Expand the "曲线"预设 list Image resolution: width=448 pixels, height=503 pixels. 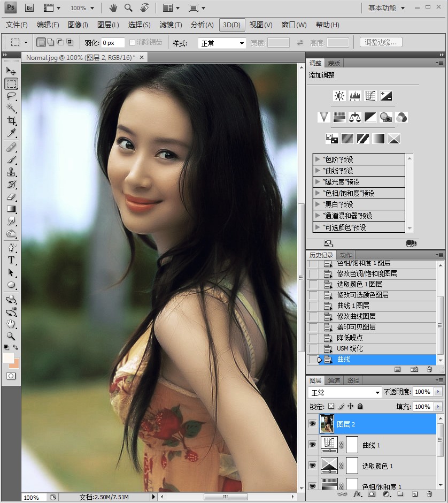coord(318,171)
